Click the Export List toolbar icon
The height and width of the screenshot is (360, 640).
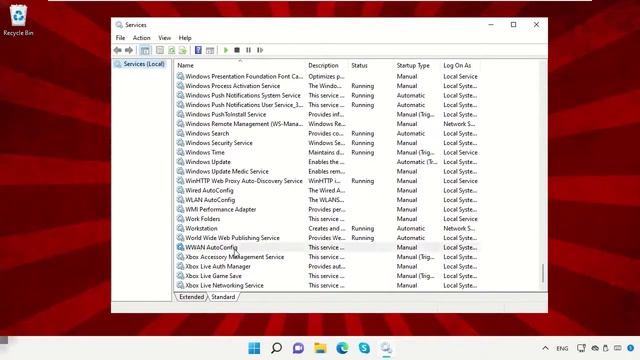tap(183, 50)
